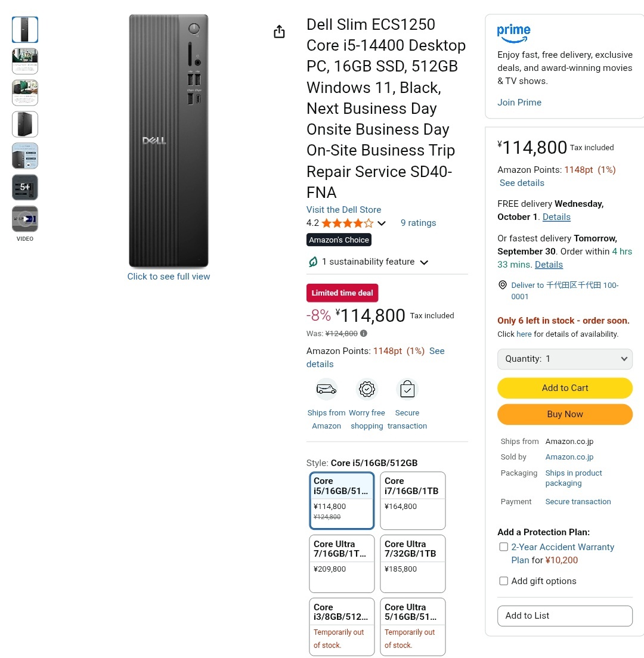Click the green sustainability leaf icon
The image size is (644, 658).
pyautogui.click(x=312, y=262)
